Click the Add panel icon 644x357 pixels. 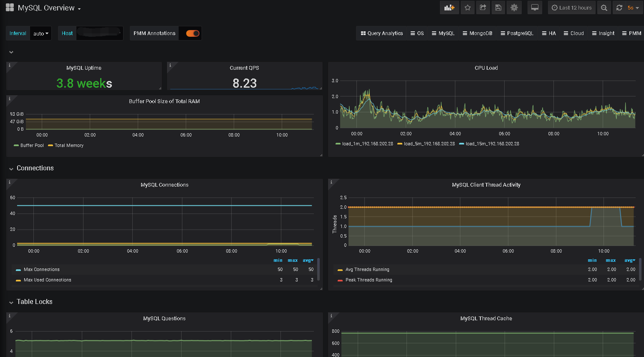[449, 8]
